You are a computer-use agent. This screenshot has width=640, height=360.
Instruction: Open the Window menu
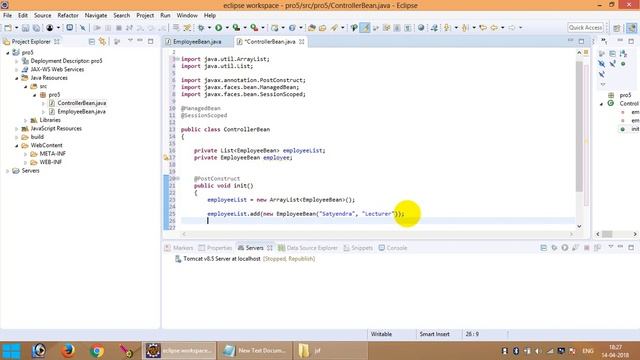coord(187,16)
